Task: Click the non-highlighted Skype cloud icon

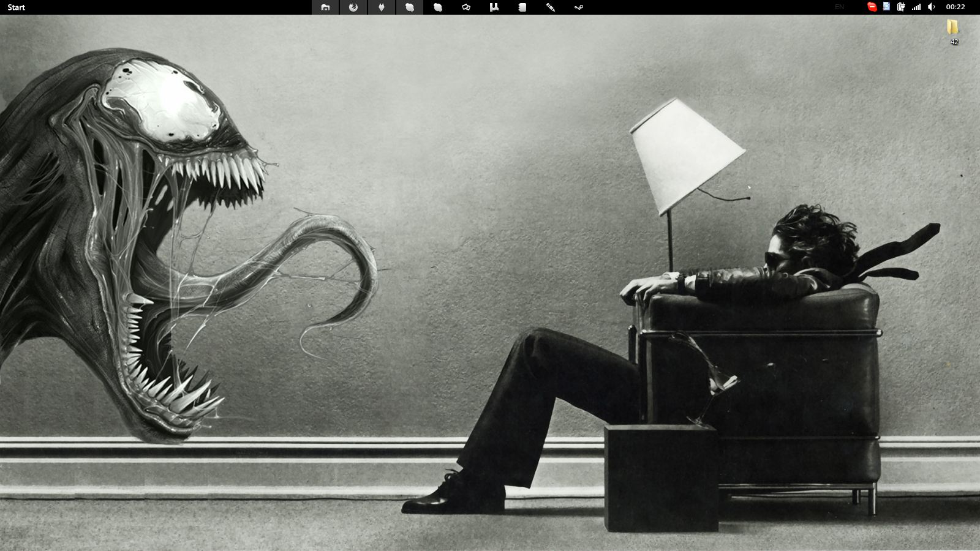Action: point(438,7)
